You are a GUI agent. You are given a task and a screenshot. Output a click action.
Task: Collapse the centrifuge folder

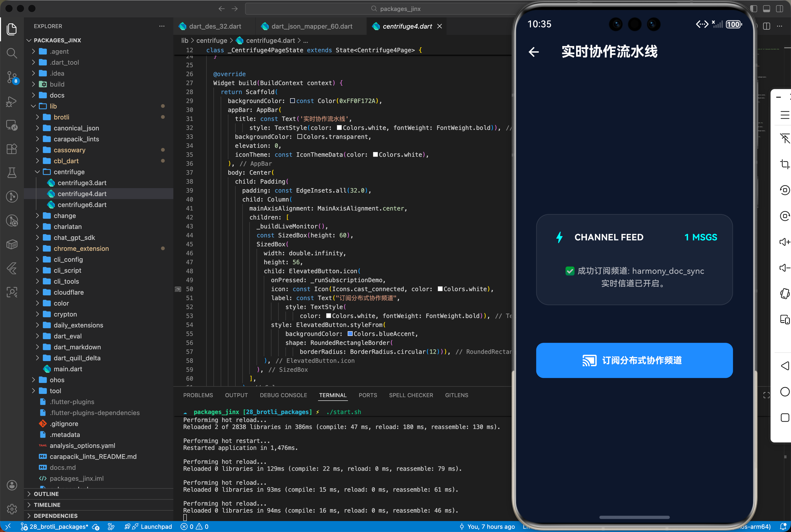(37, 172)
